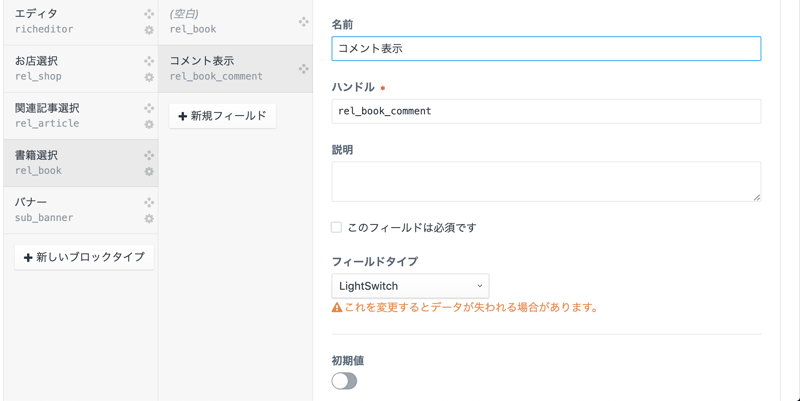
Task: Click the 新規フィールド button
Action: pos(222,116)
